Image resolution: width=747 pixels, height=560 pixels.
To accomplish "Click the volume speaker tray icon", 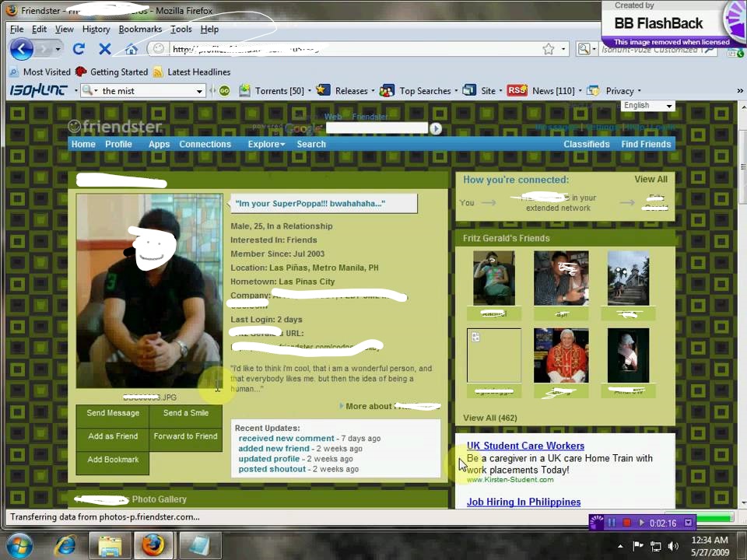I will coord(672,546).
